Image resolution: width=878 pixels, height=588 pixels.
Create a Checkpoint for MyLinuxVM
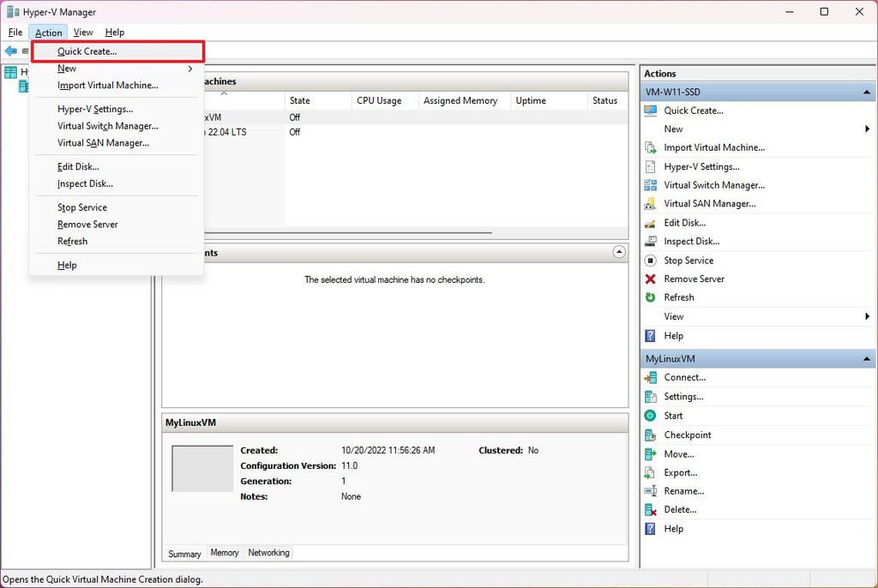(689, 435)
